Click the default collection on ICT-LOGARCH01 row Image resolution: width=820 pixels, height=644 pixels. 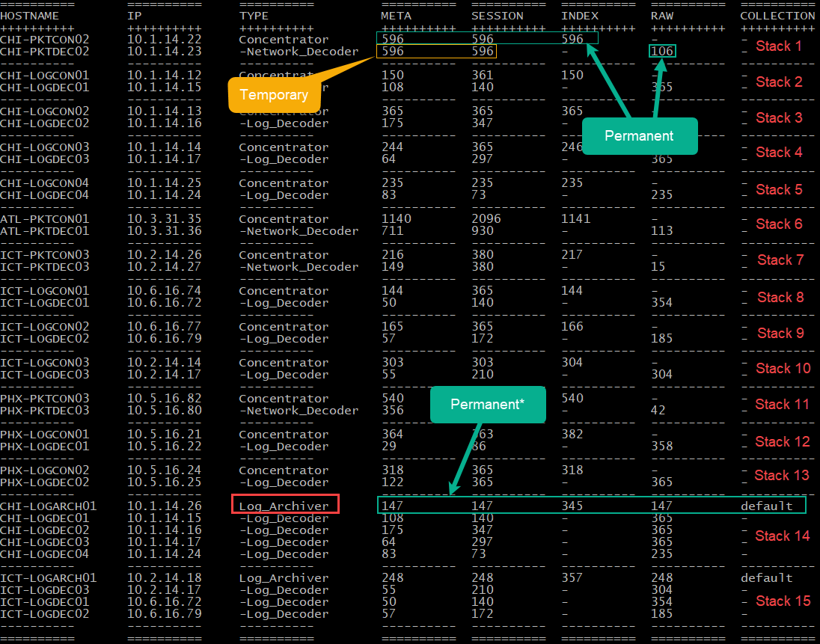766,578
